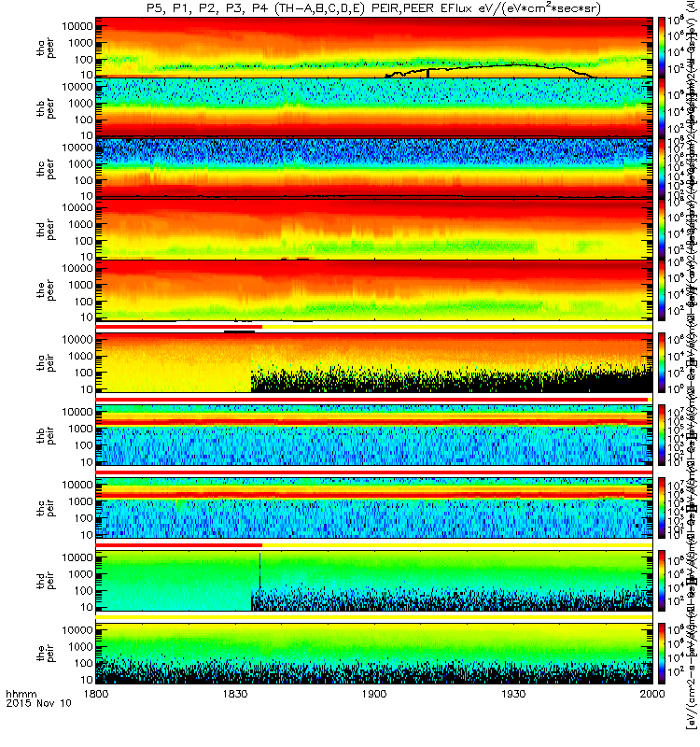Click the 1900 time axis label
Viewport: 700px width, 747px height.
click(374, 694)
